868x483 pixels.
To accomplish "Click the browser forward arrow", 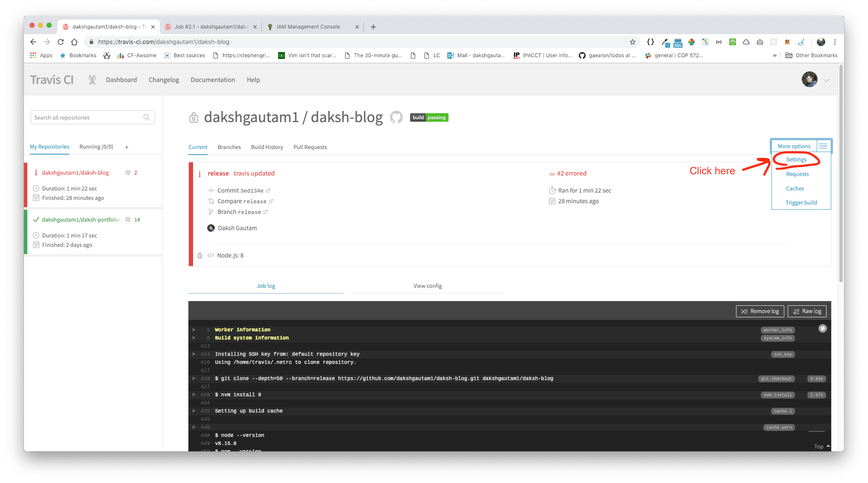I will [47, 42].
